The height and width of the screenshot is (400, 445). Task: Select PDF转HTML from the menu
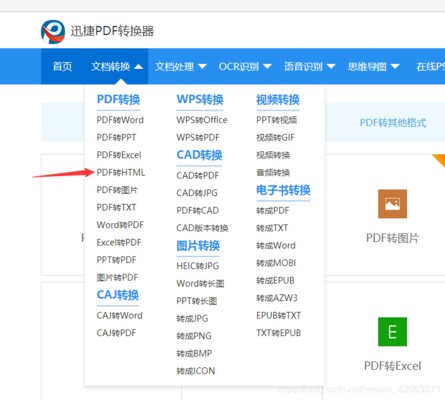click(121, 173)
